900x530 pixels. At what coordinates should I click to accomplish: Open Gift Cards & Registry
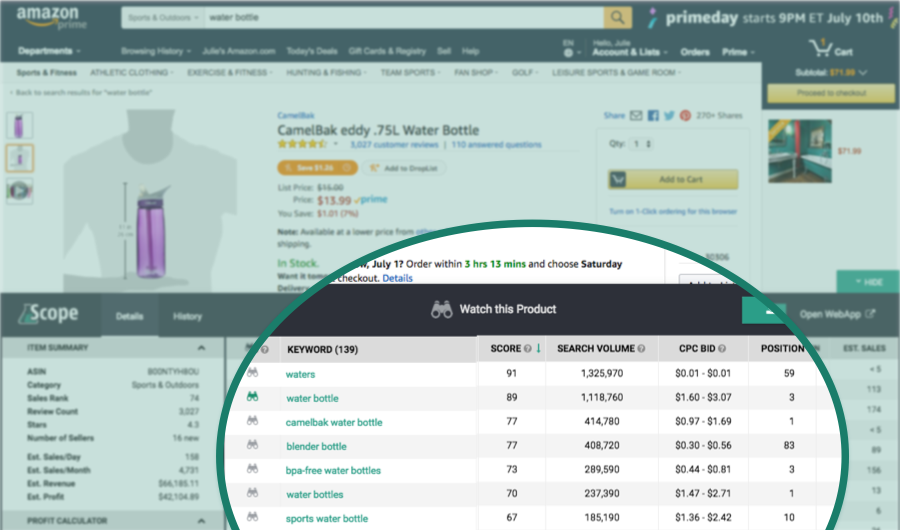click(x=387, y=51)
